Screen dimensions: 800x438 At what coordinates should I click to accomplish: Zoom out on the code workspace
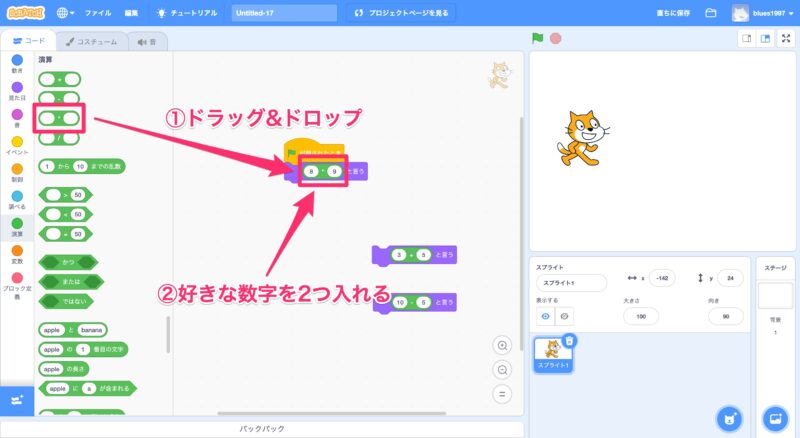503,368
